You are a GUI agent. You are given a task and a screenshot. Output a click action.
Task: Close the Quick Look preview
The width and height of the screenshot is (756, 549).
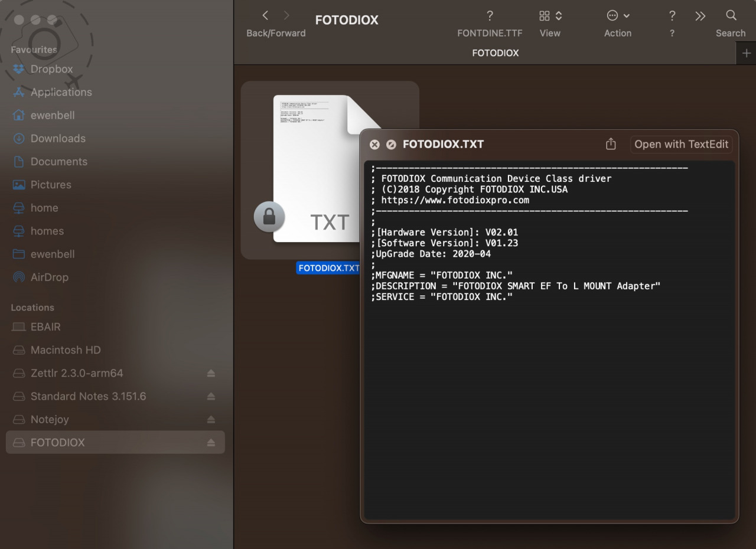(x=374, y=145)
